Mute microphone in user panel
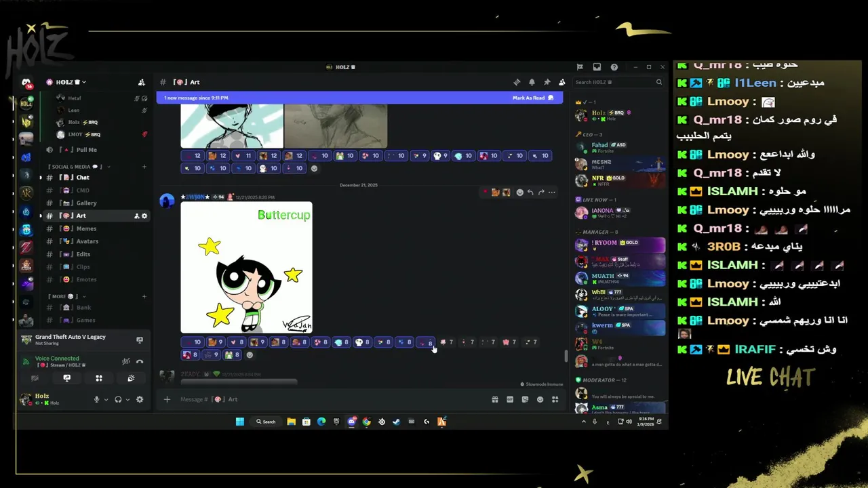 [x=97, y=399]
